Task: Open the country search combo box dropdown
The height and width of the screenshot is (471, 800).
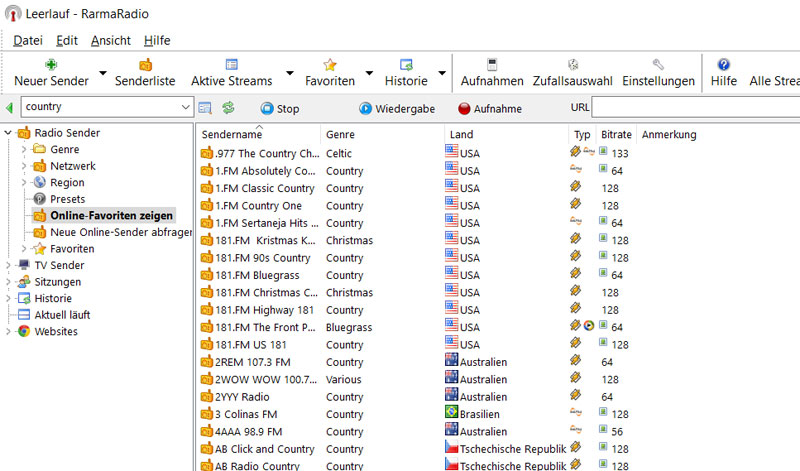Action: 185,107
